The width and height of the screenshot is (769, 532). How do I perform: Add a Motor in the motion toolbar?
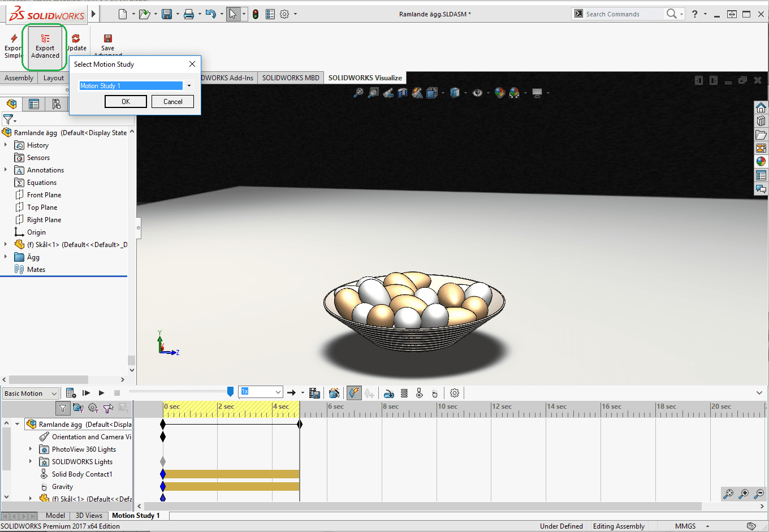[389, 393]
